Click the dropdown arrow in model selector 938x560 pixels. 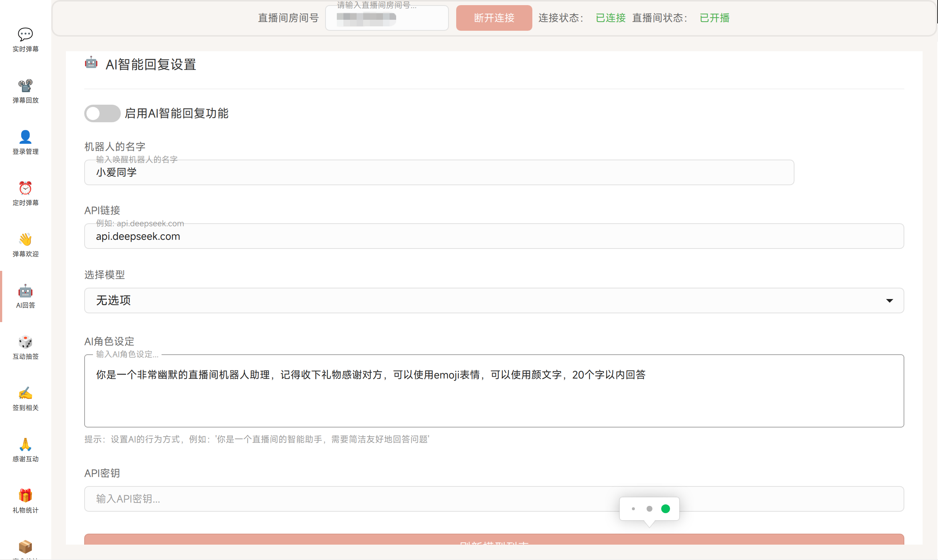[889, 301]
